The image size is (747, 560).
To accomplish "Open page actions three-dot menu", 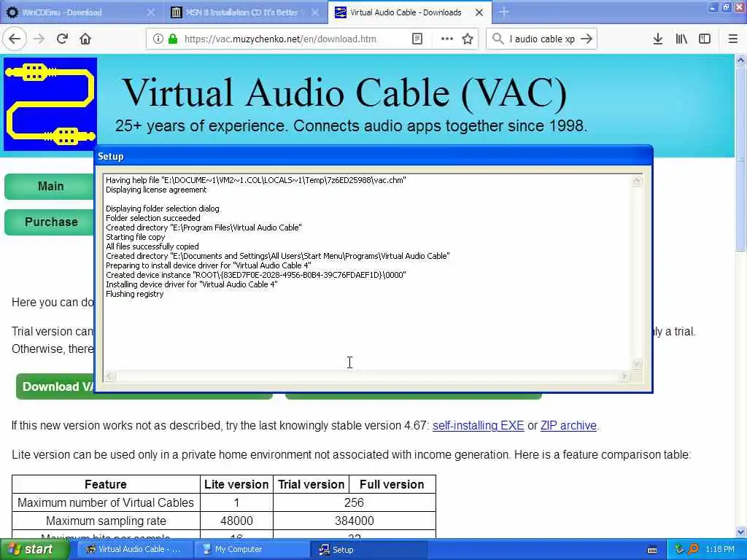I will [x=447, y=39].
